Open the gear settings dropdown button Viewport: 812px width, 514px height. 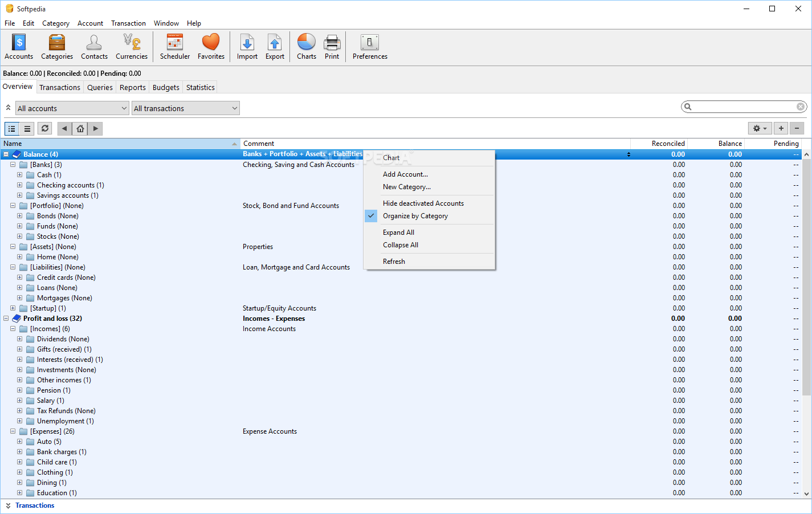point(760,129)
